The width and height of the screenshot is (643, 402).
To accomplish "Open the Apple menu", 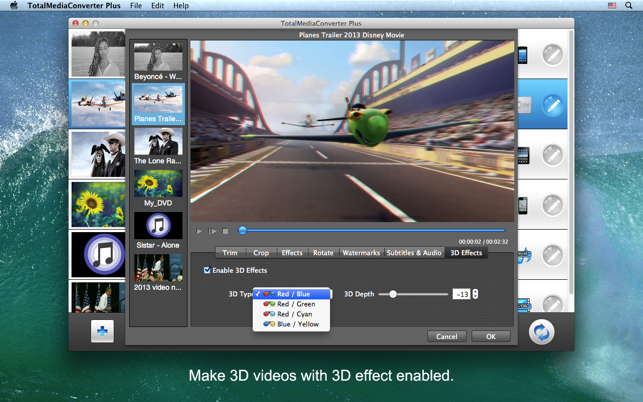I will 14,5.
